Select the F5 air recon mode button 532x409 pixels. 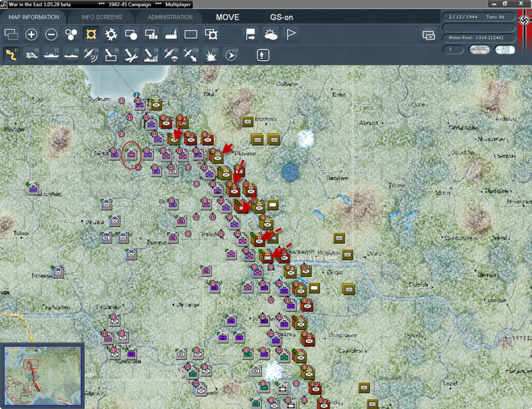tap(91, 55)
